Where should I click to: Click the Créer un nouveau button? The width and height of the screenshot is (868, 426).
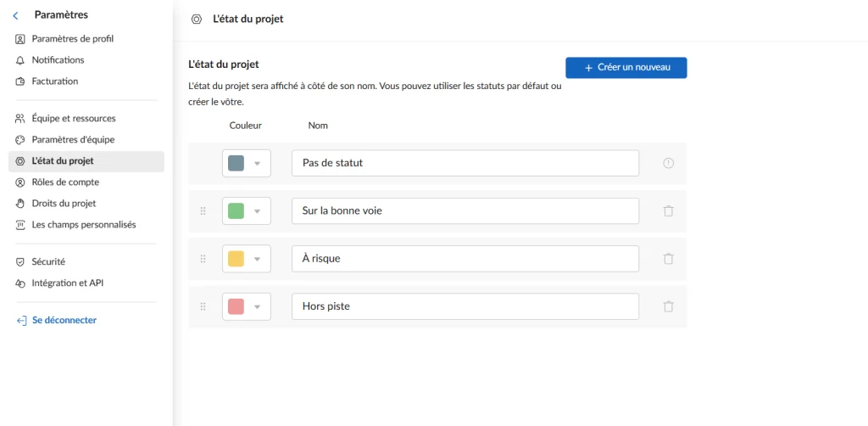(626, 68)
